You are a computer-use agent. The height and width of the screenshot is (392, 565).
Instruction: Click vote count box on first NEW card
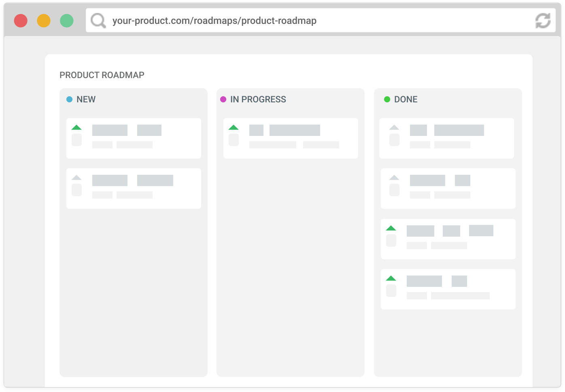(76, 140)
